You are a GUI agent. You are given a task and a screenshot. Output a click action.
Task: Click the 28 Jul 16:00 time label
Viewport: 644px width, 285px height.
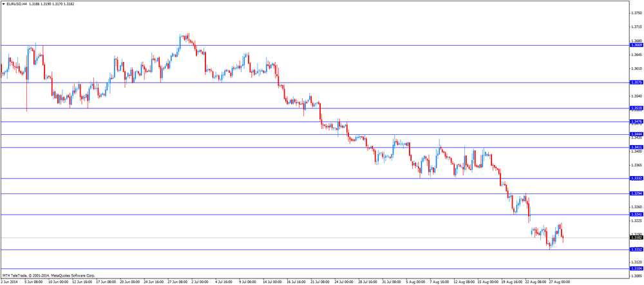pyautogui.click(x=366, y=282)
